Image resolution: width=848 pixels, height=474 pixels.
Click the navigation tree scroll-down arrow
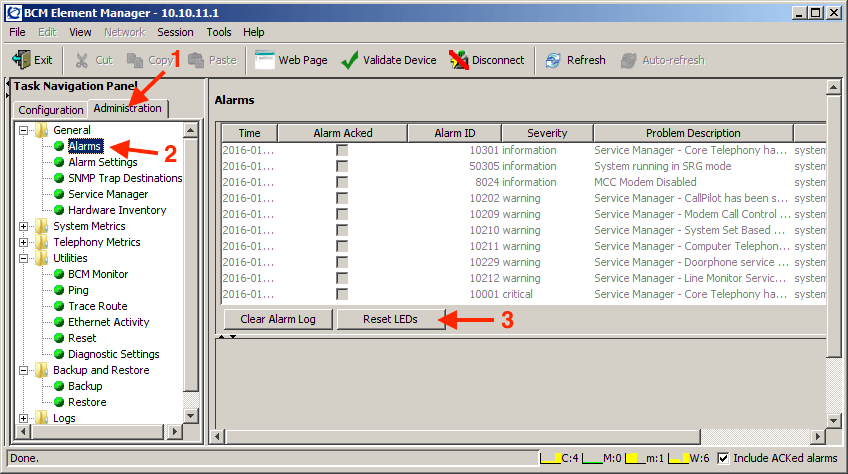tap(190, 416)
